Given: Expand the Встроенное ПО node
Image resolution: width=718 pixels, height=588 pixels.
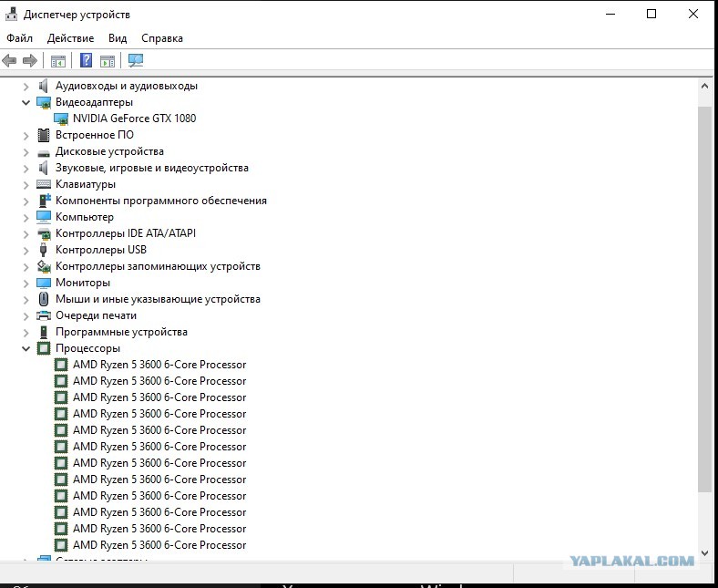Looking at the screenshot, I should pyautogui.click(x=26, y=135).
